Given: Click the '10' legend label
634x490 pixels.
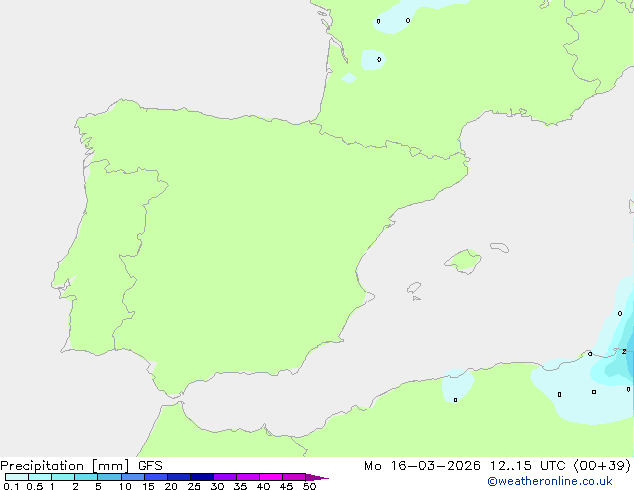Looking at the screenshot, I should tap(125, 486).
